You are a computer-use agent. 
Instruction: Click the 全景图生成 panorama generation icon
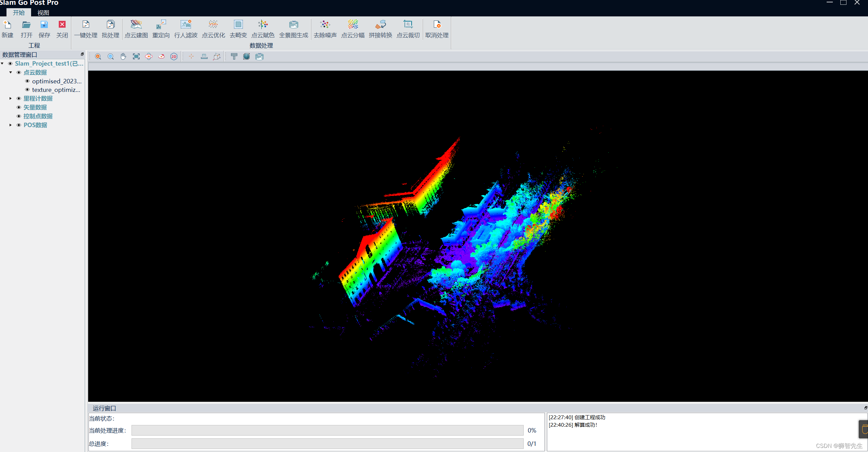(x=293, y=25)
